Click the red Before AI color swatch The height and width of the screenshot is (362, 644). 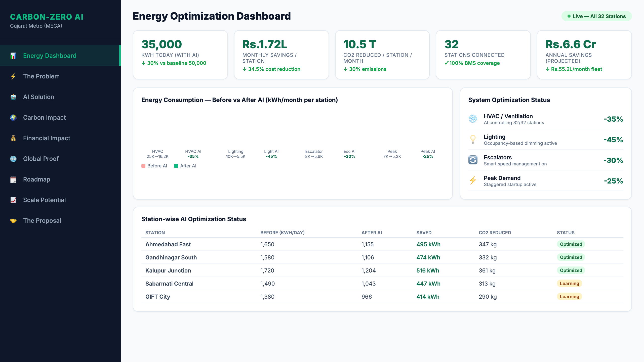[143, 166]
